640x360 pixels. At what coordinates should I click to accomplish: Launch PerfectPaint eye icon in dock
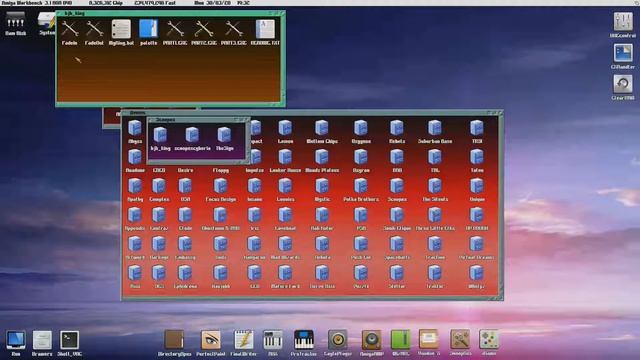211,340
